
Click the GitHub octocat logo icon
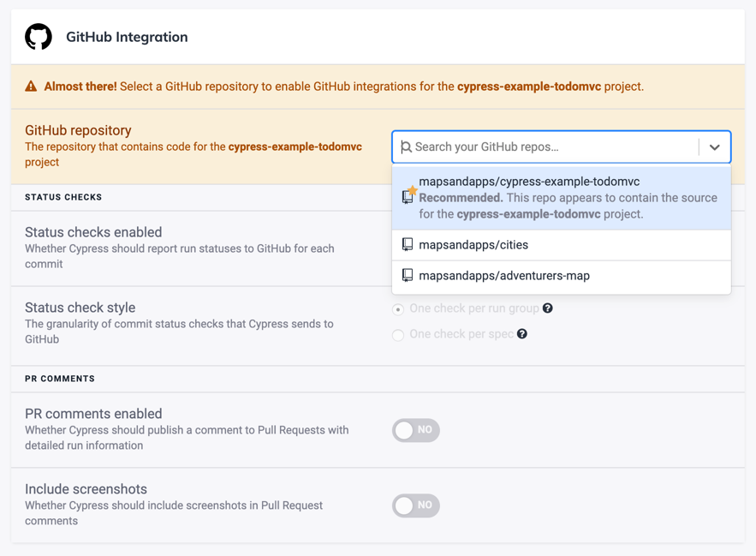click(39, 37)
